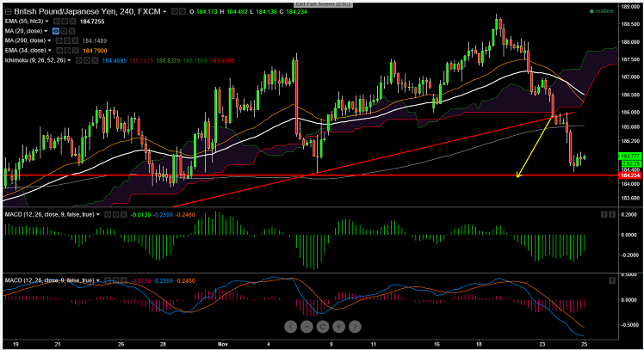Screen dimensions: 644x350
Task: Click the Exit Full Screen (ESC) button
Action: point(322,4)
